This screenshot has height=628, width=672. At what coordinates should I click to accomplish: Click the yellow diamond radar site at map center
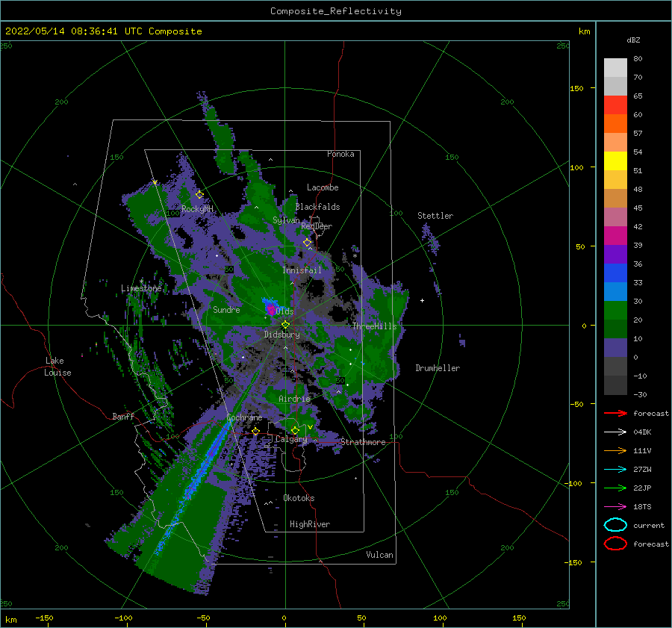pos(285,325)
